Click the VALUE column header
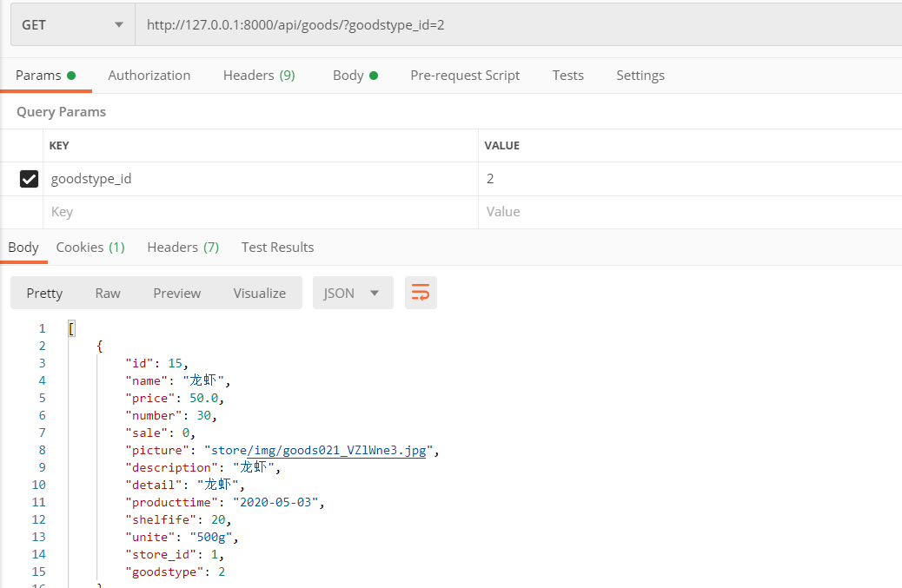The image size is (902, 588). pyautogui.click(x=501, y=145)
